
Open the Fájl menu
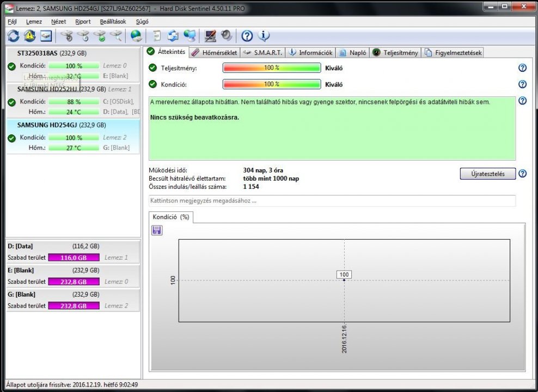click(x=12, y=22)
